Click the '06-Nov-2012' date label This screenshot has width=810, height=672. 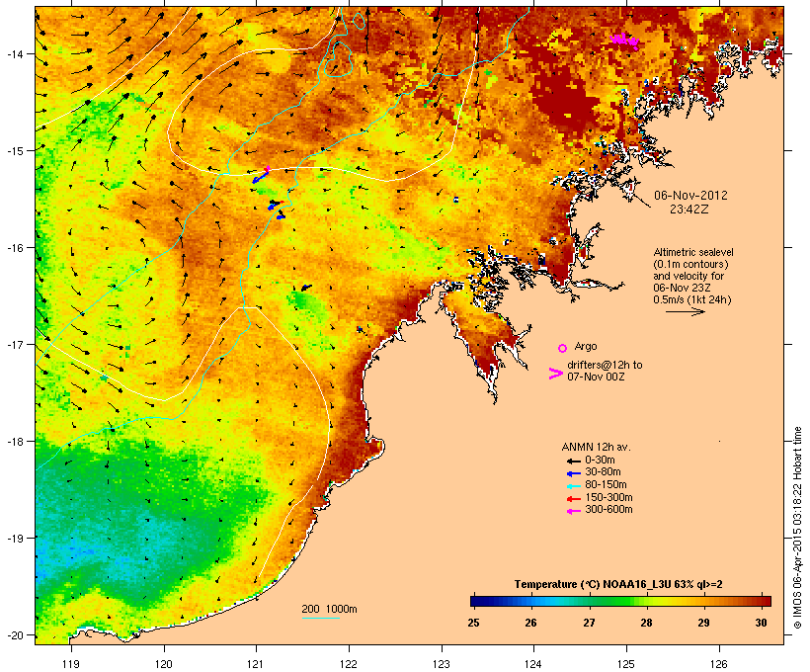(690, 196)
